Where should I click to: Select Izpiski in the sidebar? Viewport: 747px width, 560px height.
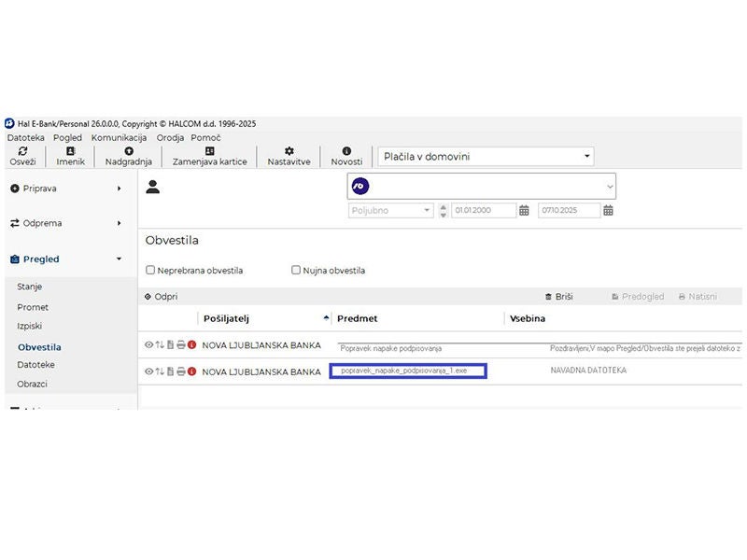point(31,327)
